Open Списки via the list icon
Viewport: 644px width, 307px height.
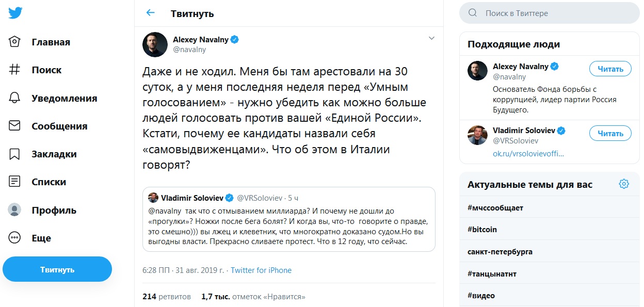[15, 182]
